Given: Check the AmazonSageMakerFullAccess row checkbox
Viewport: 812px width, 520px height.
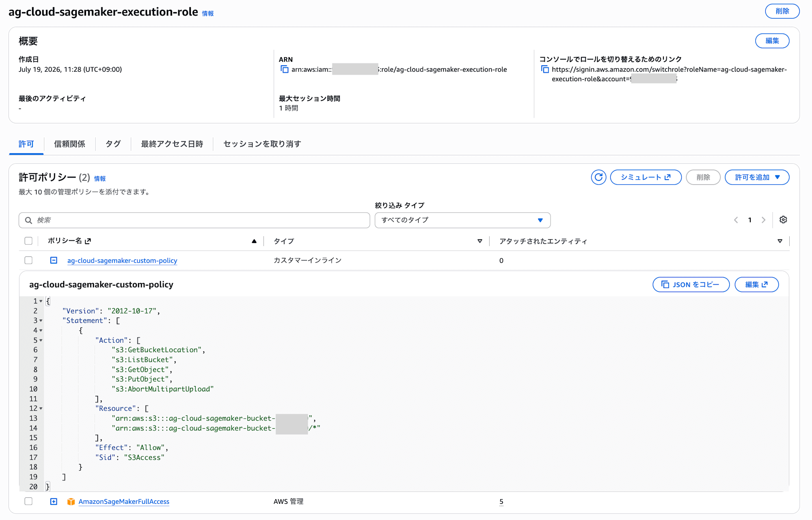Looking at the screenshot, I should pos(28,501).
